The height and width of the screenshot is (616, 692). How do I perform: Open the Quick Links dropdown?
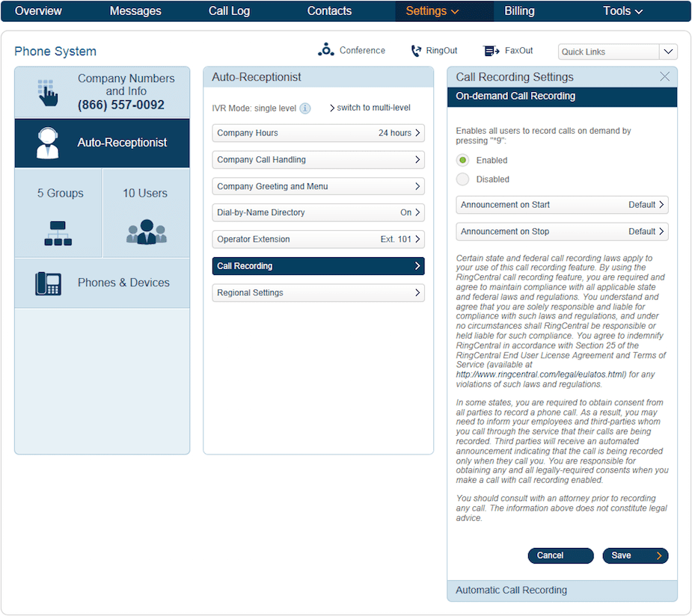[667, 52]
